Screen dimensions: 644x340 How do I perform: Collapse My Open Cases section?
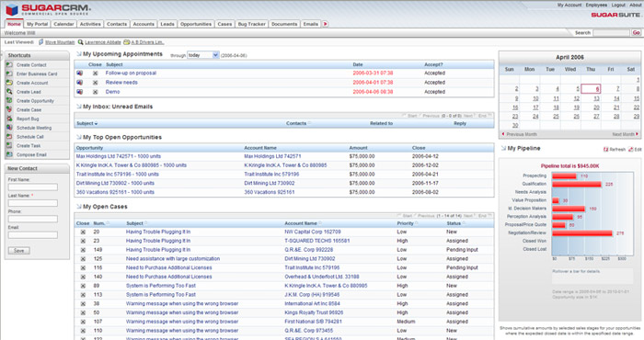click(x=79, y=206)
